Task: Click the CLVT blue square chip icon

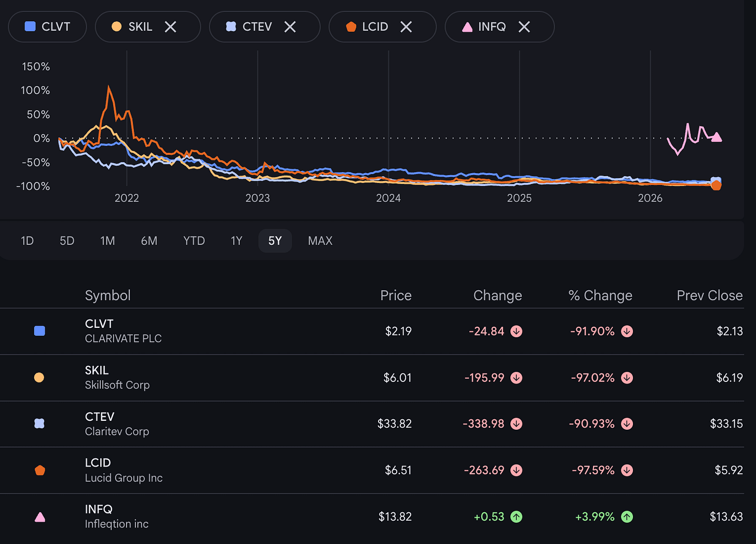Action: (30, 26)
